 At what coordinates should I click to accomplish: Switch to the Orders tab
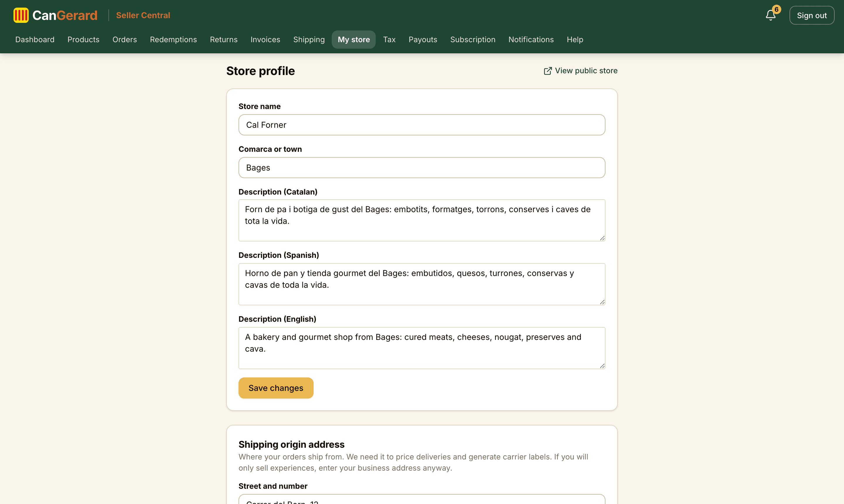tap(125, 39)
